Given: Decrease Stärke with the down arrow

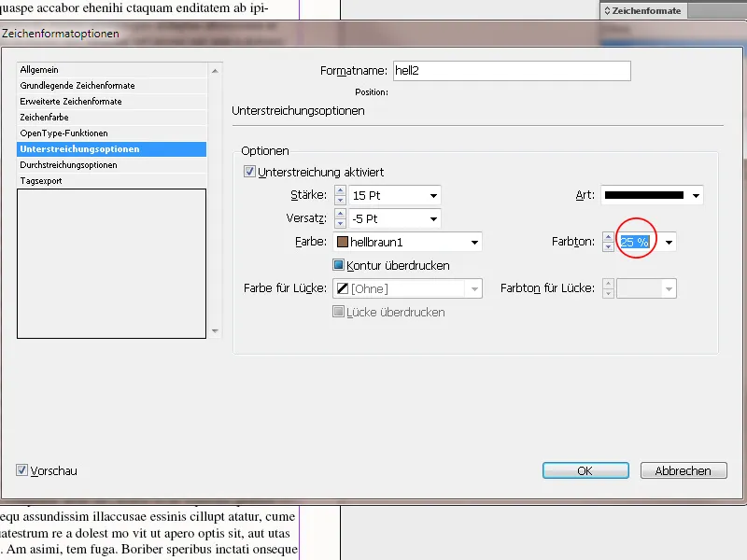Looking at the screenshot, I should click(x=340, y=200).
